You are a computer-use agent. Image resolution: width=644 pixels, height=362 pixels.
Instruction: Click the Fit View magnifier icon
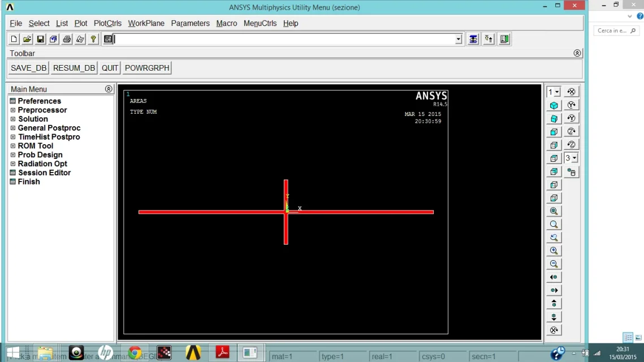(x=554, y=211)
